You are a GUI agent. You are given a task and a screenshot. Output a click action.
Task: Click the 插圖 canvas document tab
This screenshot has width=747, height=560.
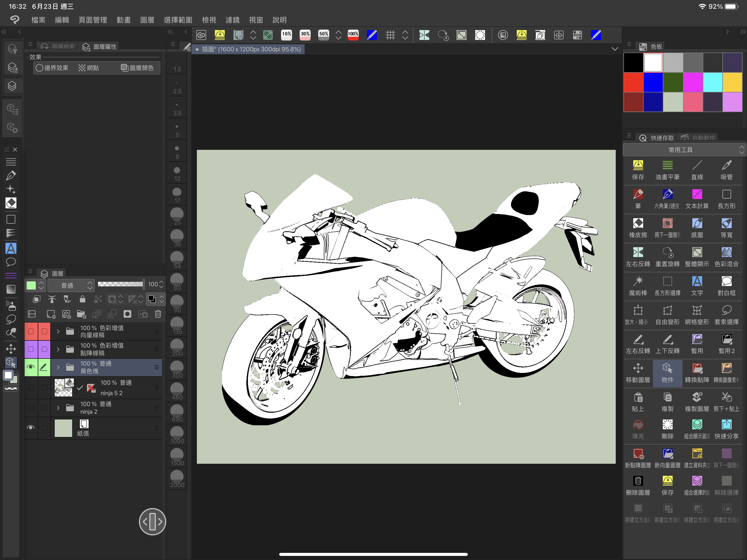click(248, 49)
